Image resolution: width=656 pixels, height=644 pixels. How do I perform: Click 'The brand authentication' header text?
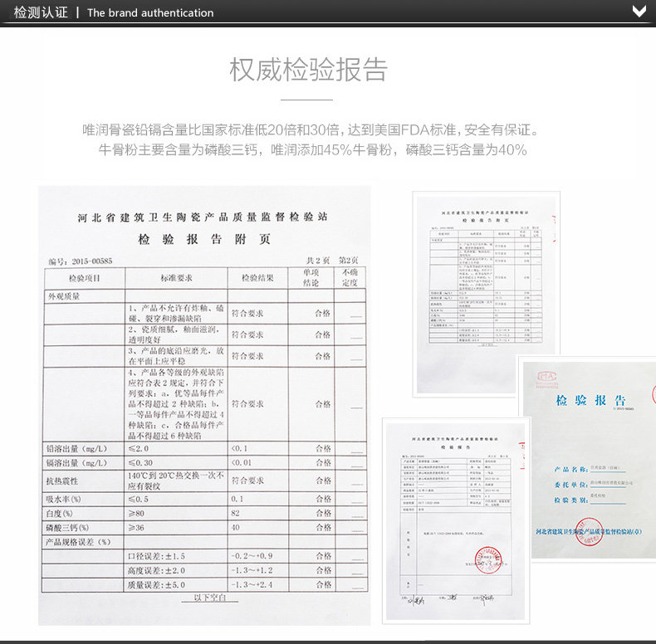pyautogui.click(x=150, y=13)
